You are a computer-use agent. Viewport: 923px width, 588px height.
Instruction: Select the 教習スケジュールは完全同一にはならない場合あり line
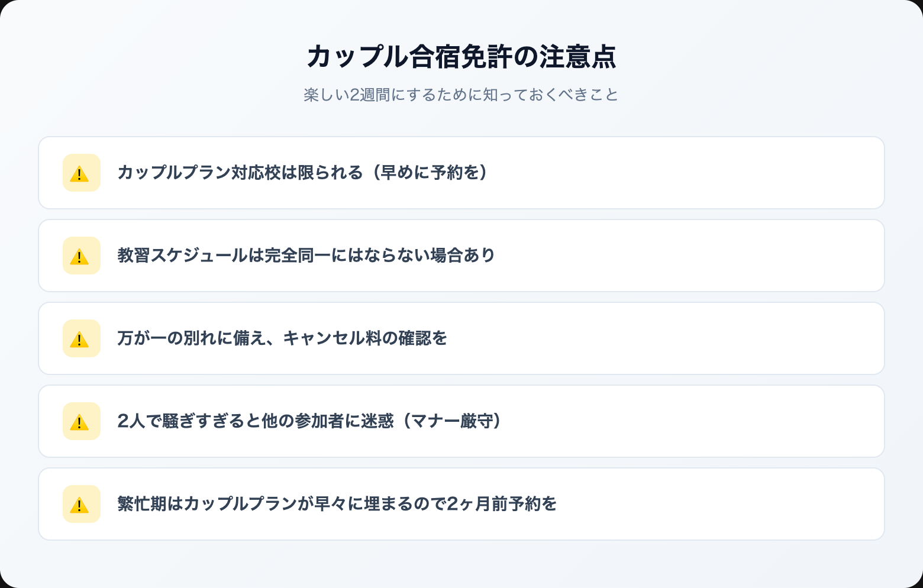[306, 256]
